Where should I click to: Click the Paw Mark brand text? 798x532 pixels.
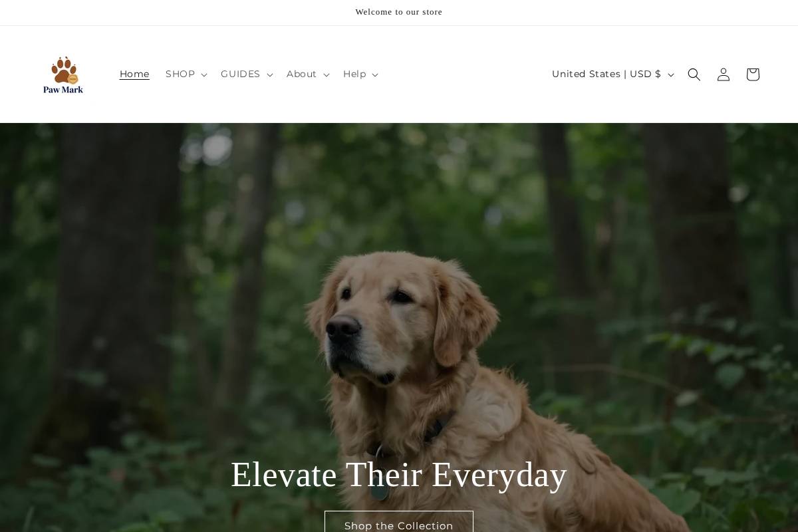(63, 89)
